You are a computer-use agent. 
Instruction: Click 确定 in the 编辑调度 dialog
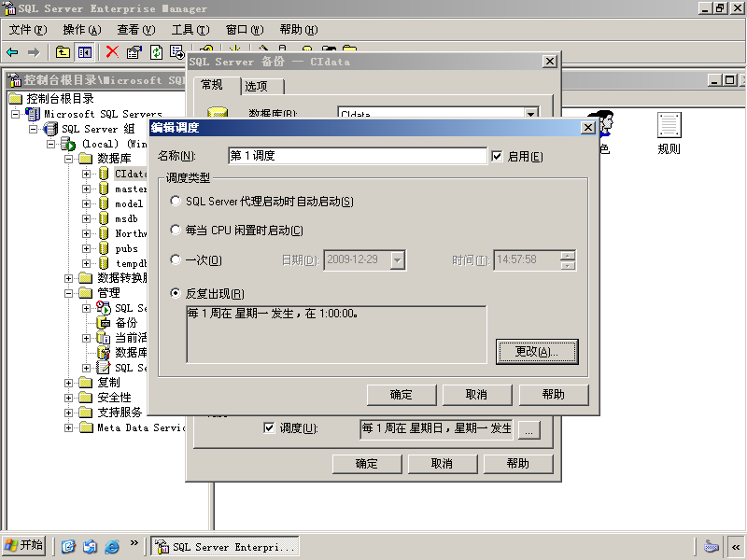pyautogui.click(x=402, y=395)
